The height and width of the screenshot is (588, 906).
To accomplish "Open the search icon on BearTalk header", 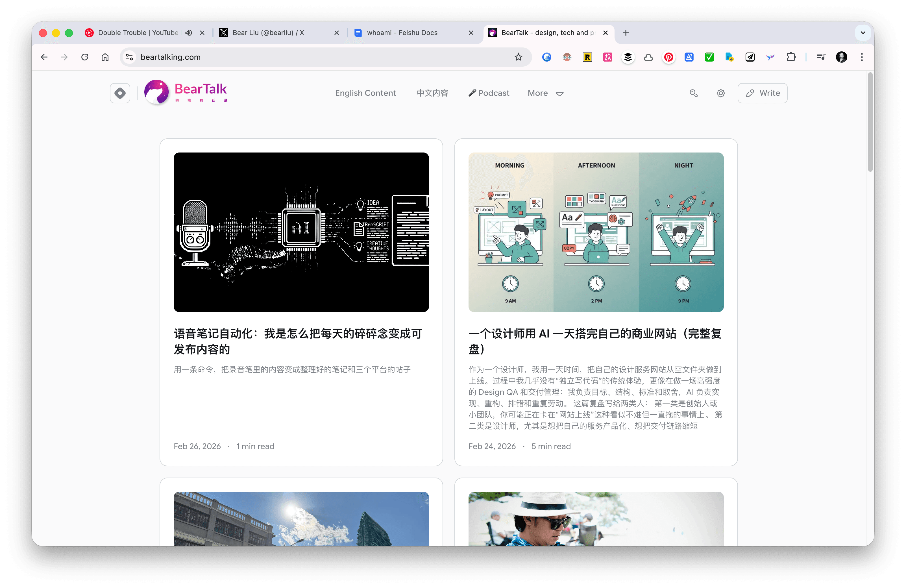I will click(694, 93).
